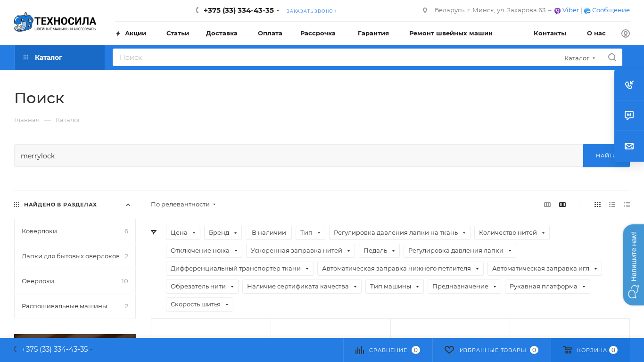Click the lightning Акции icon
This screenshot has height=362, width=644.
[118, 33]
